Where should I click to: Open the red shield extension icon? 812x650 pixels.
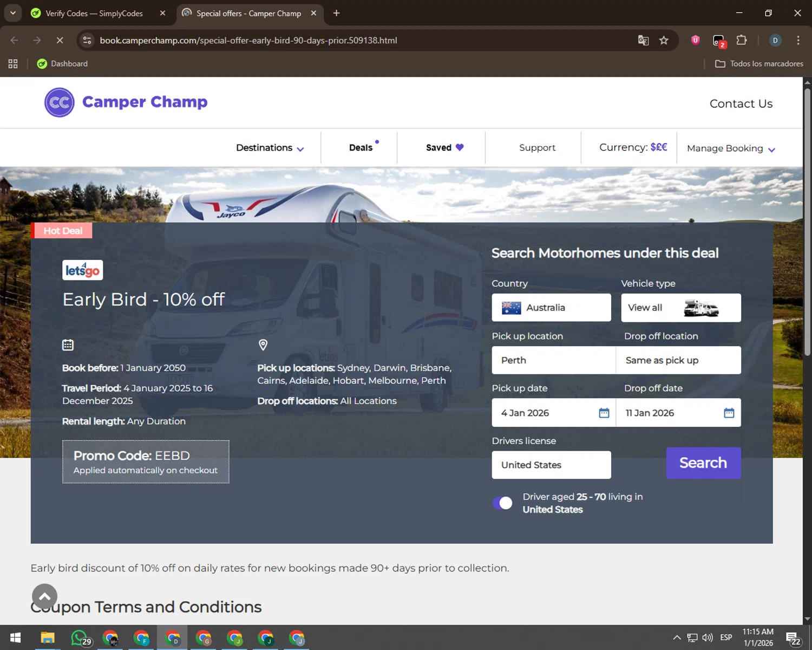pyautogui.click(x=696, y=40)
